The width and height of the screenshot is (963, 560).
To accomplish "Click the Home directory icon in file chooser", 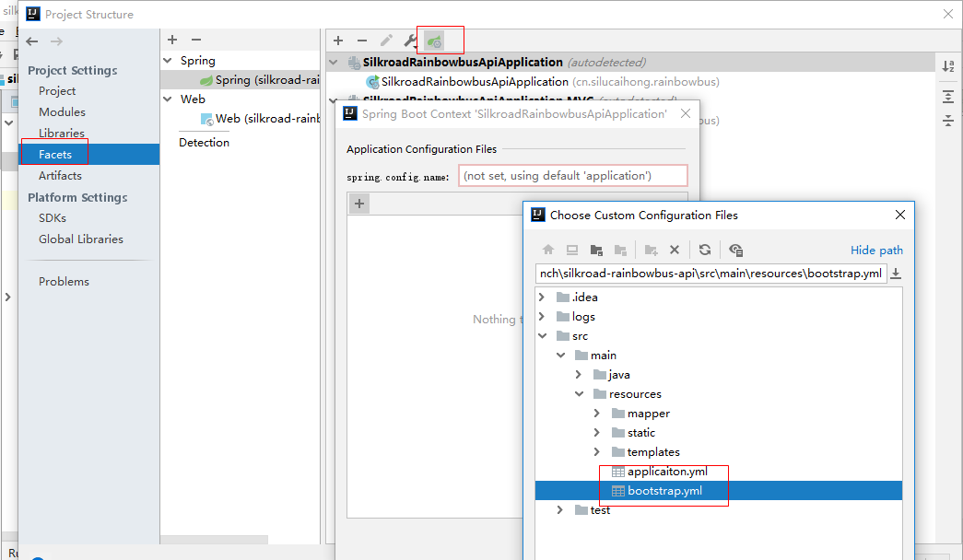I will [547, 250].
